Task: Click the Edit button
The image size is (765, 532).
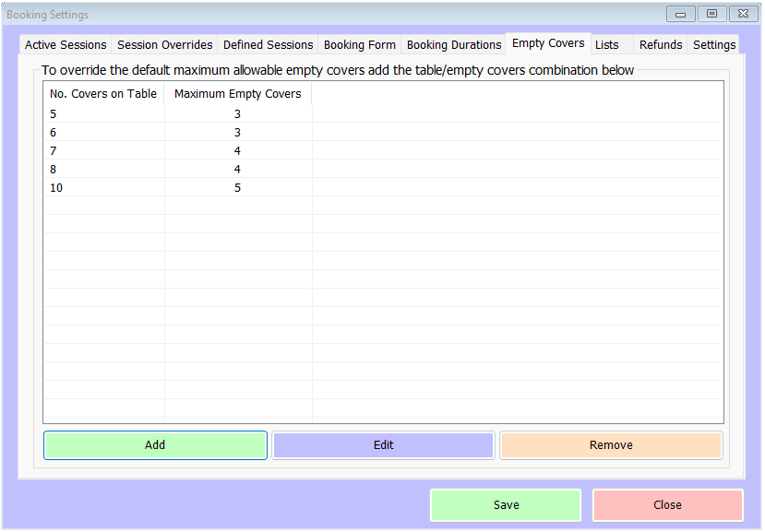Action: point(384,445)
